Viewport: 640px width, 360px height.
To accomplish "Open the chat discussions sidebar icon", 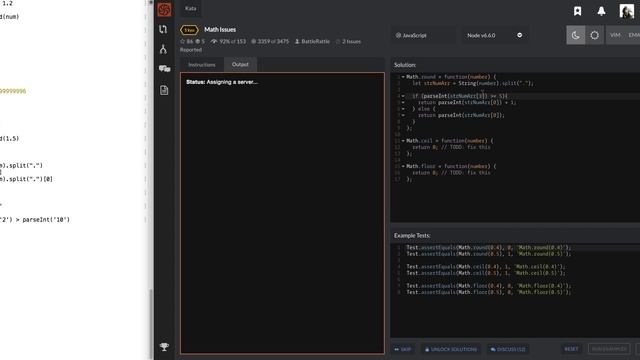I will click(164, 69).
